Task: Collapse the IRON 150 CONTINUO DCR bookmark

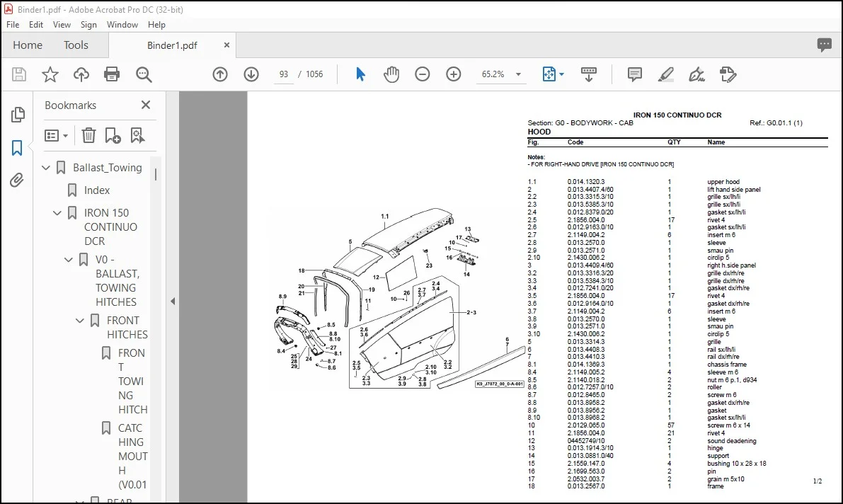Action: [57, 213]
